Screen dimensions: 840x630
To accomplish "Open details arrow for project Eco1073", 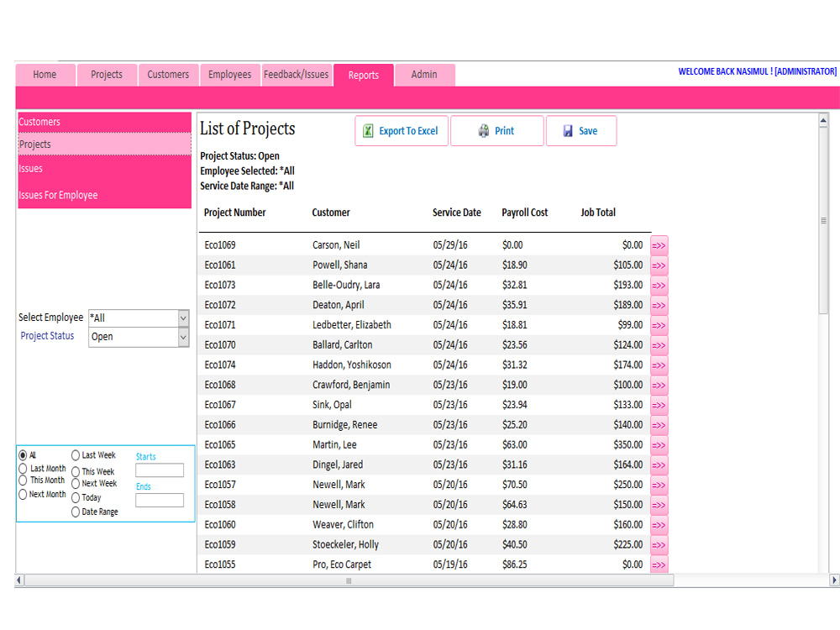I will pos(659,285).
